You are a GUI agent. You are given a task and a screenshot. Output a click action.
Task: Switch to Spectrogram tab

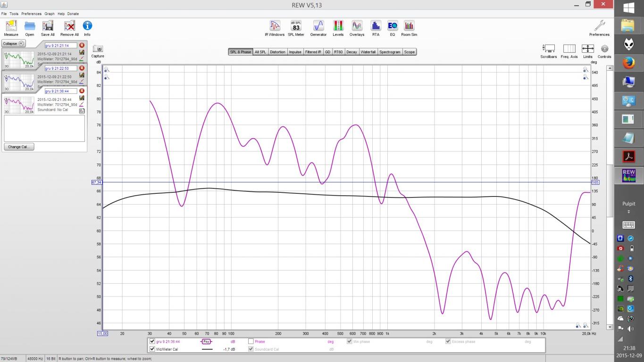pos(390,52)
